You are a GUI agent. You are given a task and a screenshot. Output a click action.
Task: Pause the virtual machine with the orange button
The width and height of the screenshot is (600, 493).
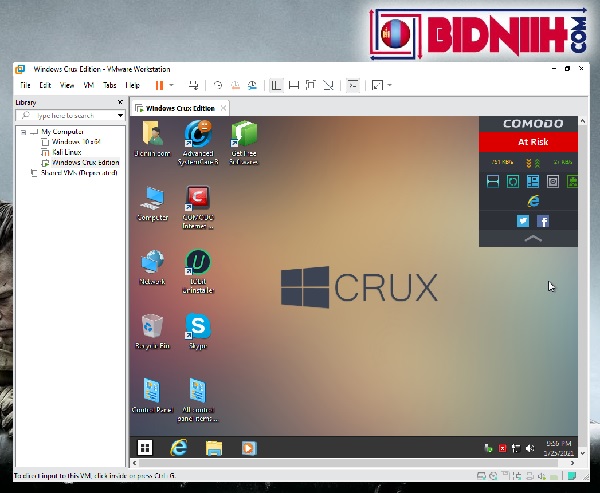click(159, 85)
